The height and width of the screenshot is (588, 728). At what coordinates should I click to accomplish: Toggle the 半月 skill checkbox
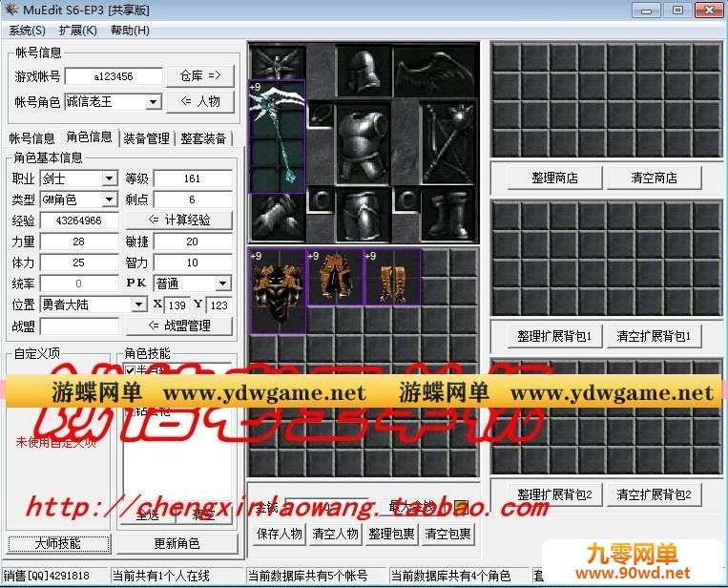pyautogui.click(x=130, y=370)
